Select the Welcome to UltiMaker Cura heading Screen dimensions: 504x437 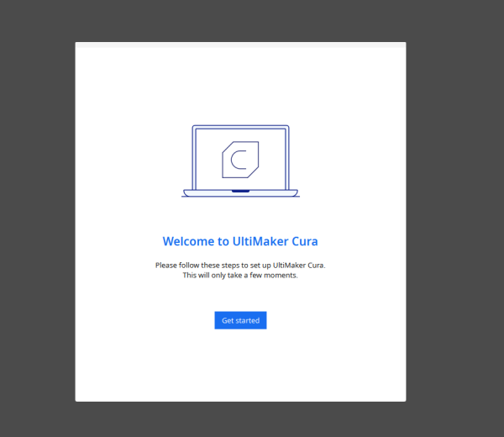[x=240, y=241]
